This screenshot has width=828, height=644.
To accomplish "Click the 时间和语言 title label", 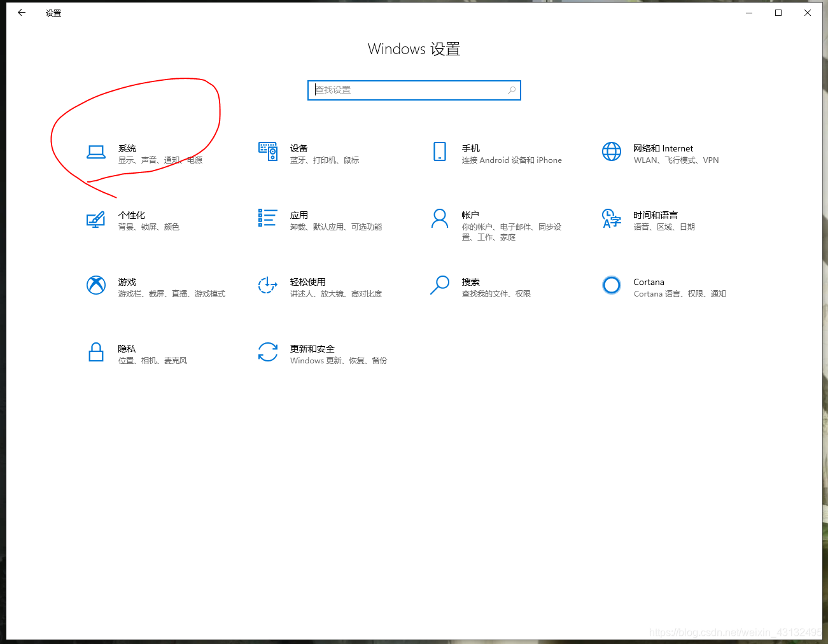I will tap(656, 215).
